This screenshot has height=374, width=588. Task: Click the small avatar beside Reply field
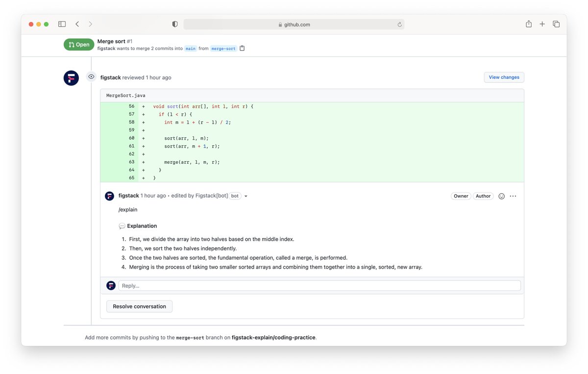(111, 286)
